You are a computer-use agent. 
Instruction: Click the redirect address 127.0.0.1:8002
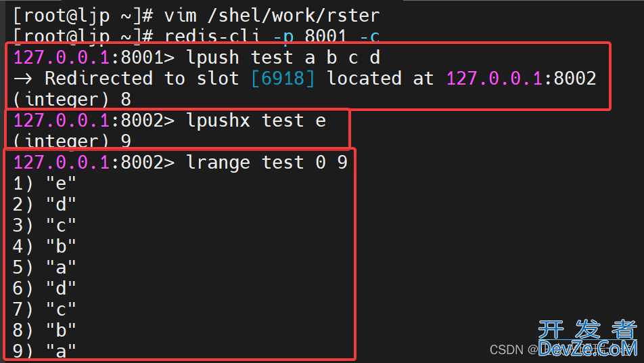click(x=521, y=79)
